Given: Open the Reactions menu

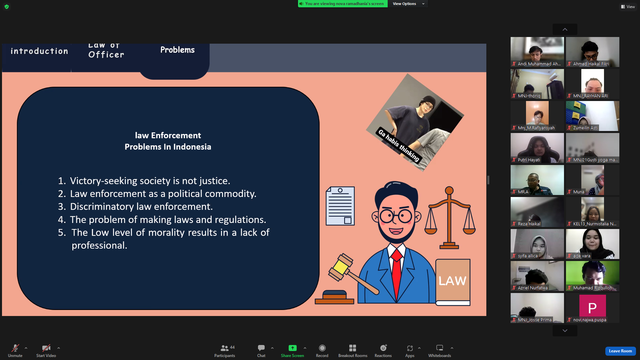Looking at the screenshot, I should click(x=383, y=350).
